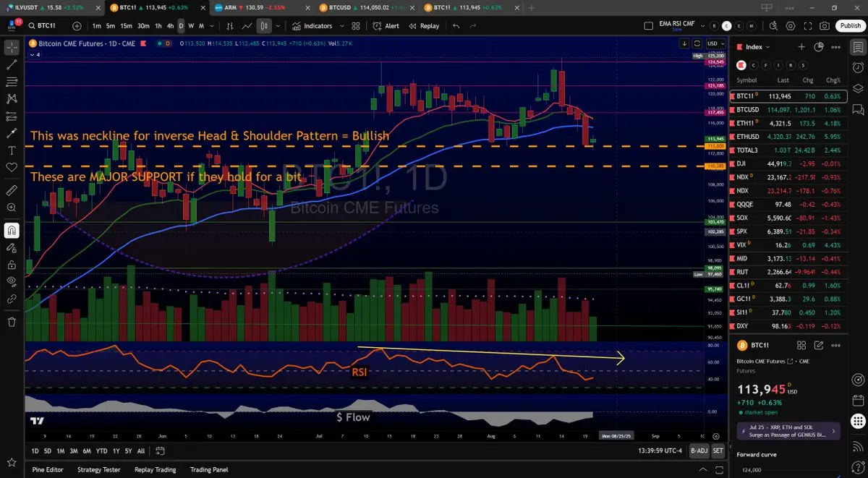This screenshot has height=478, width=868.
Task: Select the measure ruler tool
Action: pos(12,191)
